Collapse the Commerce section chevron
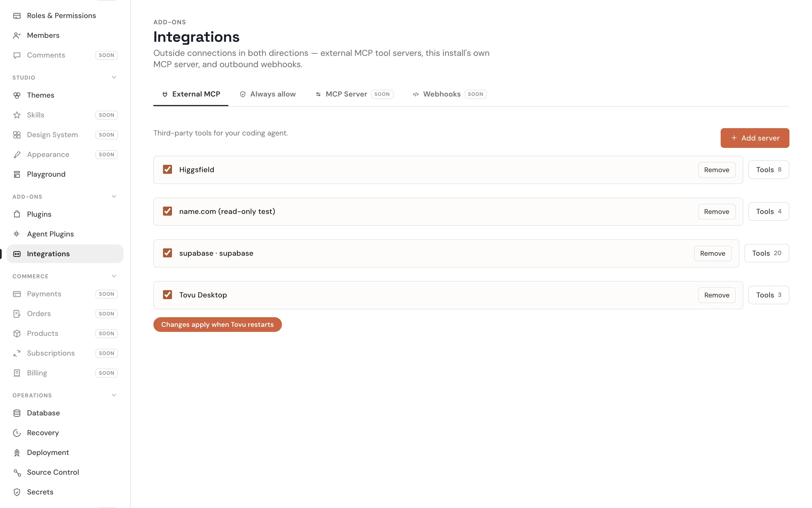The height and width of the screenshot is (508, 812). pyautogui.click(x=114, y=276)
